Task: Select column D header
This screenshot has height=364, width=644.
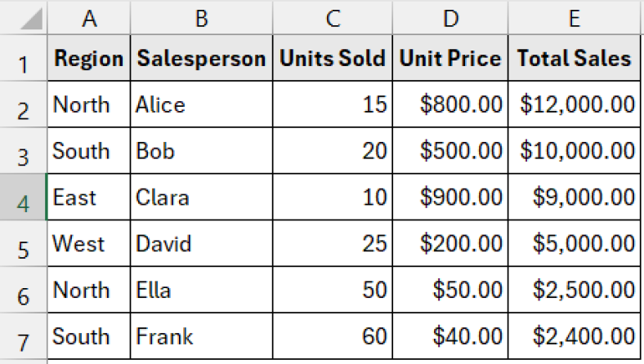Action: click(450, 18)
